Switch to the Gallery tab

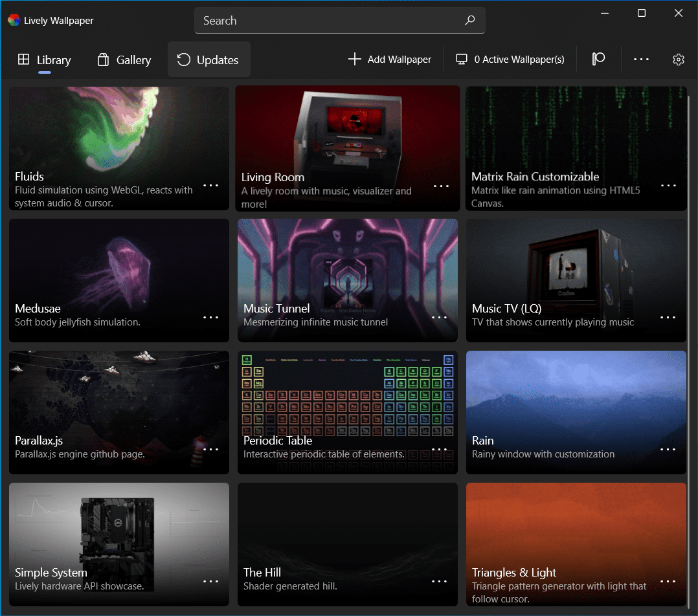124,60
